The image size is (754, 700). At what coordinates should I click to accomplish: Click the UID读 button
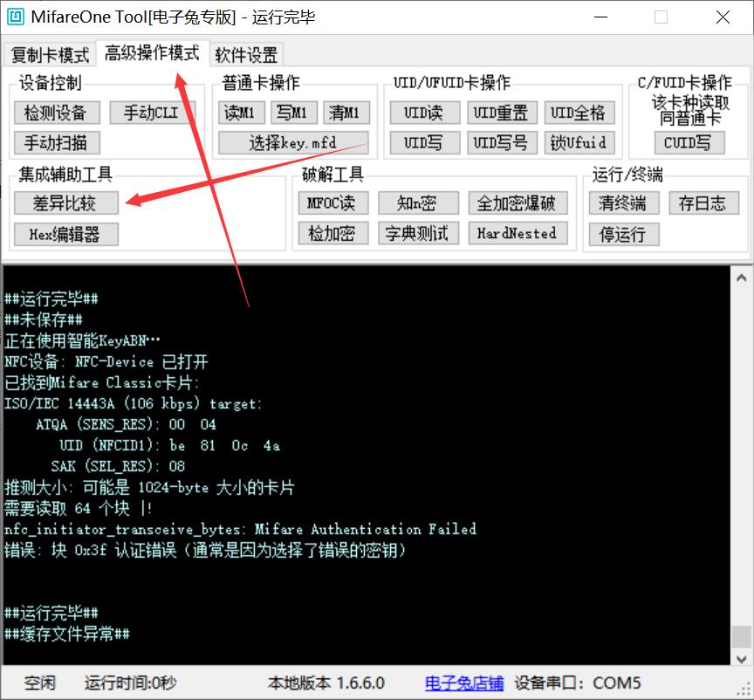[425, 113]
